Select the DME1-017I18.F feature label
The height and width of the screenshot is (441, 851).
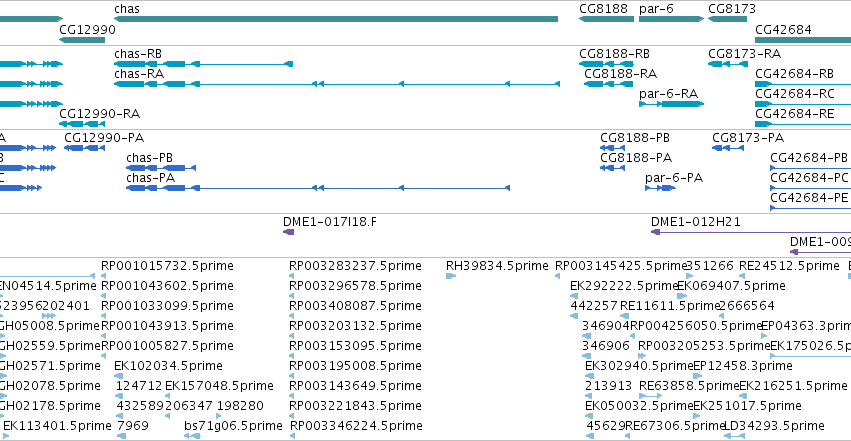point(330,222)
